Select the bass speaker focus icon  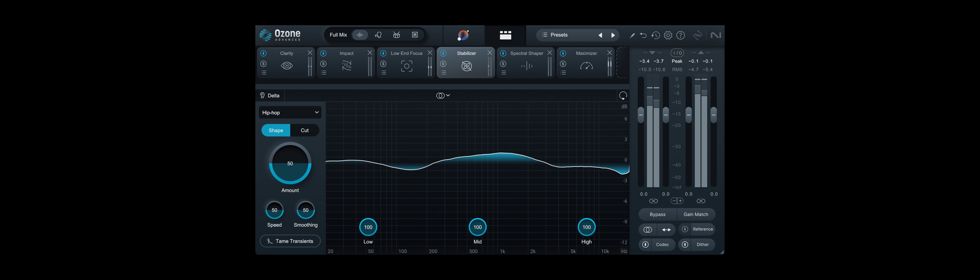coord(415,35)
